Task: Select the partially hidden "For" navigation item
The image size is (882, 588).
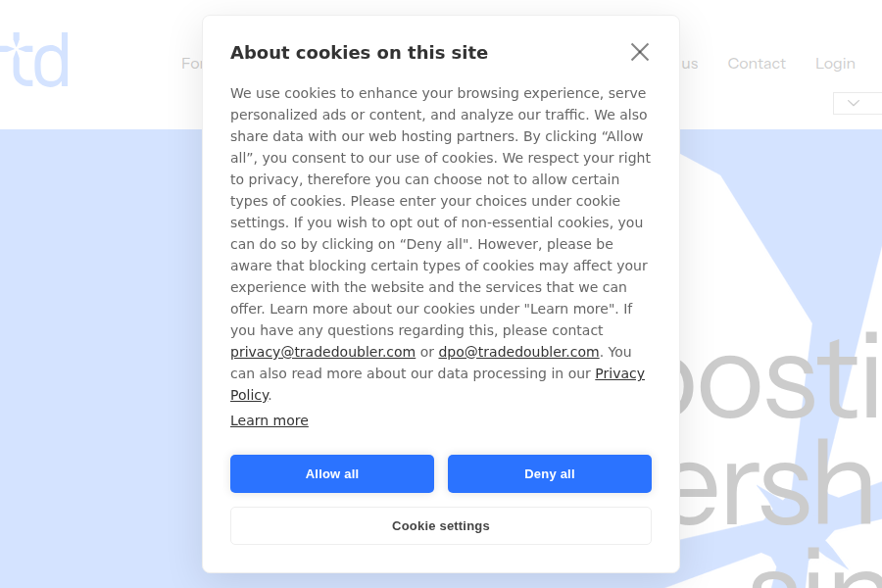Action: coord(191,64)
